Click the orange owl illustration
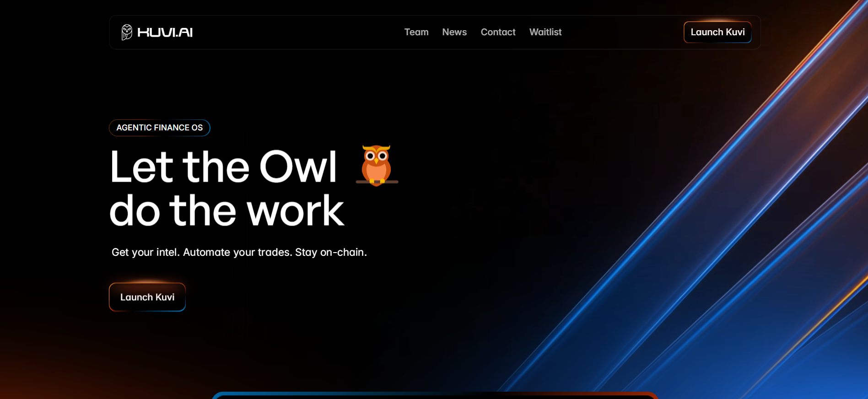 pyautogui.click(x=377, y=165)
